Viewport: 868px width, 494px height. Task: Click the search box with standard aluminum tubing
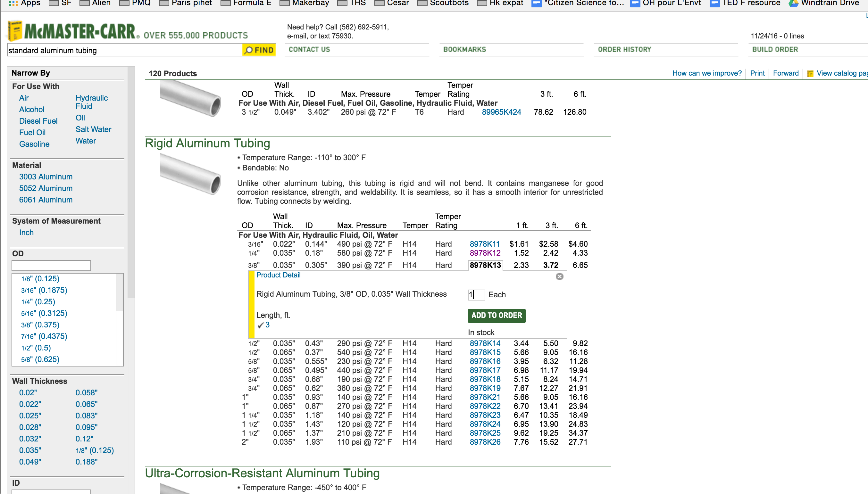(x=124, y=50)
